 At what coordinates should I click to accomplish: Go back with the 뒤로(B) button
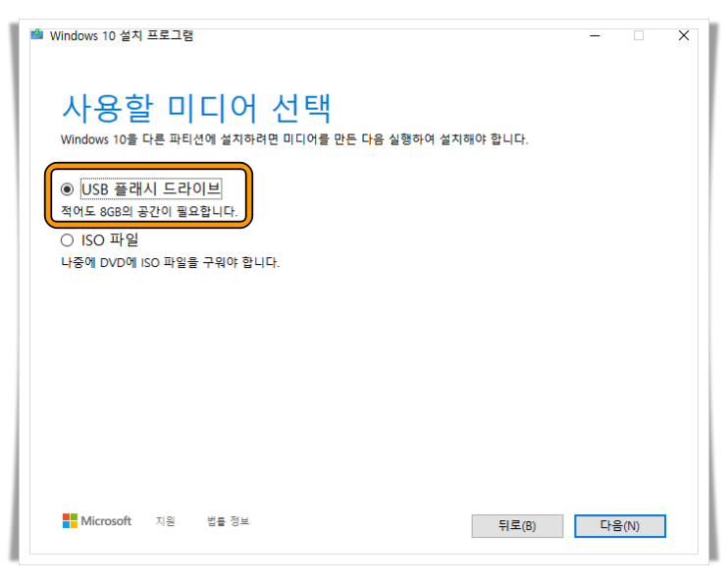tap(517, 526)
